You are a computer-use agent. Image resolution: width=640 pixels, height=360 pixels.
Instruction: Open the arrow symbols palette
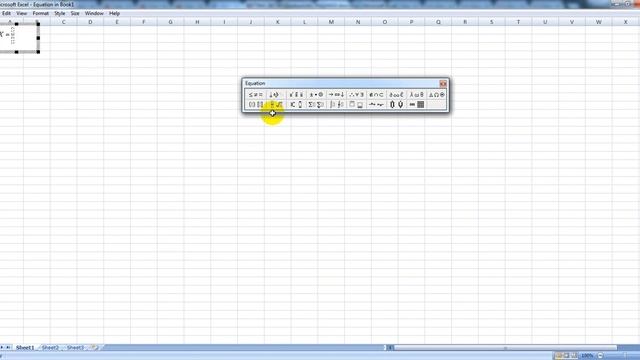[336, 95]
